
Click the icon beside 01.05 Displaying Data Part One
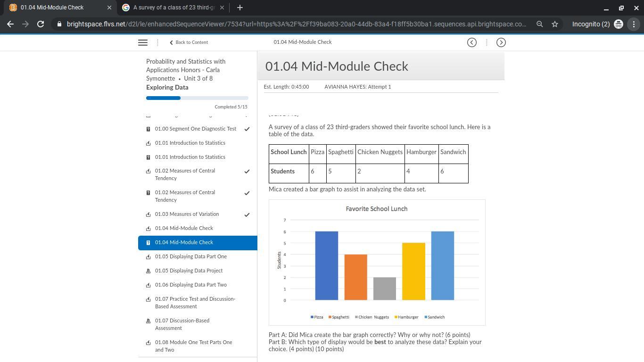pyautogui.click(x=149, y=257)
